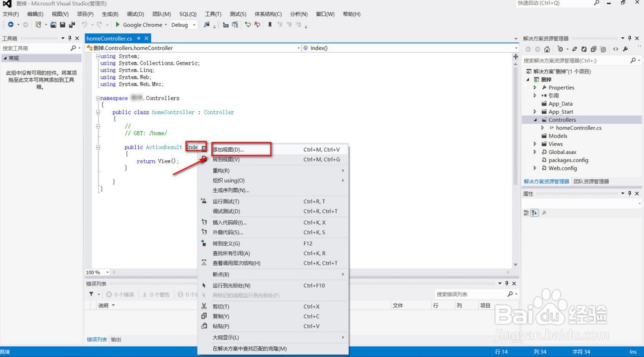
Task: Open 重构(R) submenu in context menu
Action: coord(273,170)
